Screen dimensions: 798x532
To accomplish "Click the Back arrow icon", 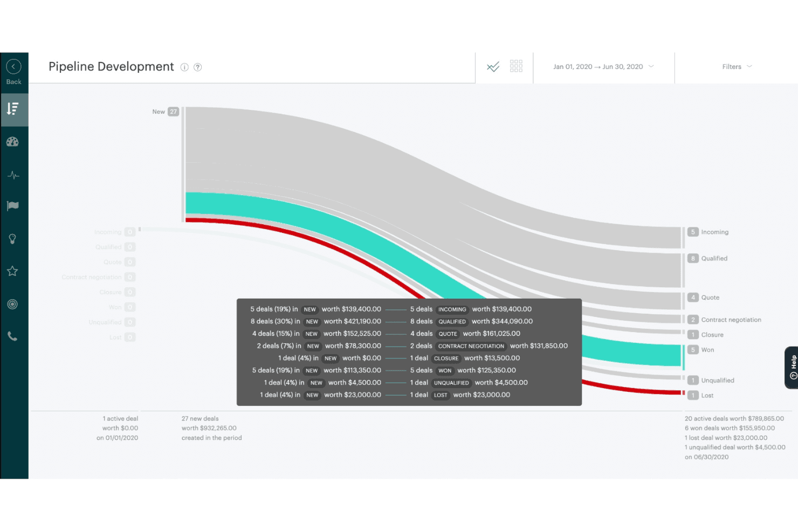I will [13, 66].
